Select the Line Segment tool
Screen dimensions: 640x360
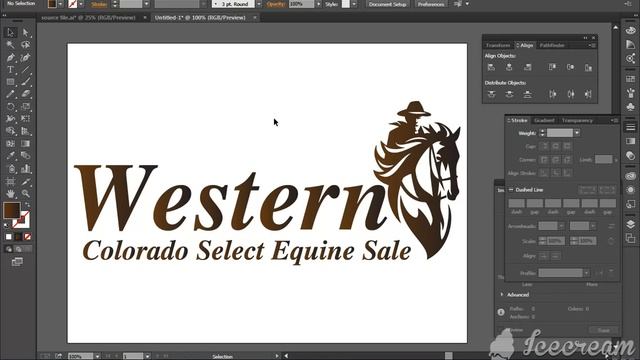(26, 69)
